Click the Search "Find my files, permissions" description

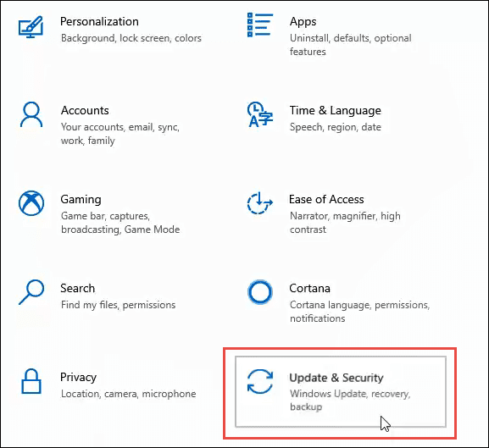click(118, 305)
